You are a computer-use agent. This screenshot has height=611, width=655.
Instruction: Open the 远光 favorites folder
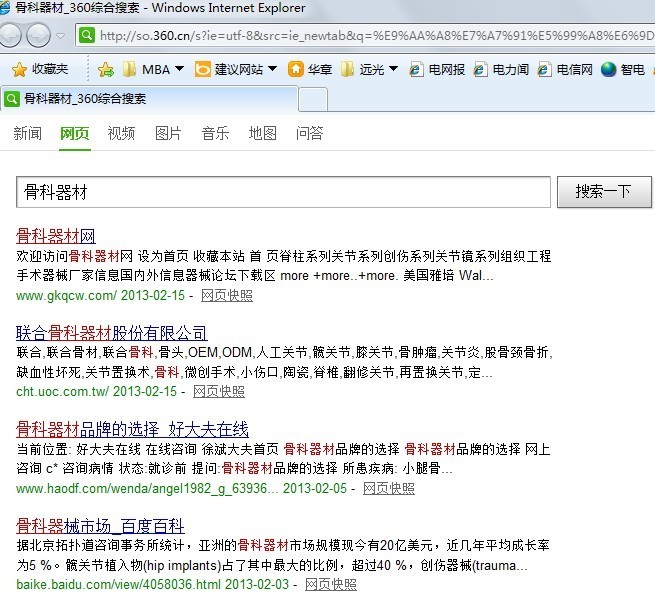pyautogui.click(x=369, y=69)
